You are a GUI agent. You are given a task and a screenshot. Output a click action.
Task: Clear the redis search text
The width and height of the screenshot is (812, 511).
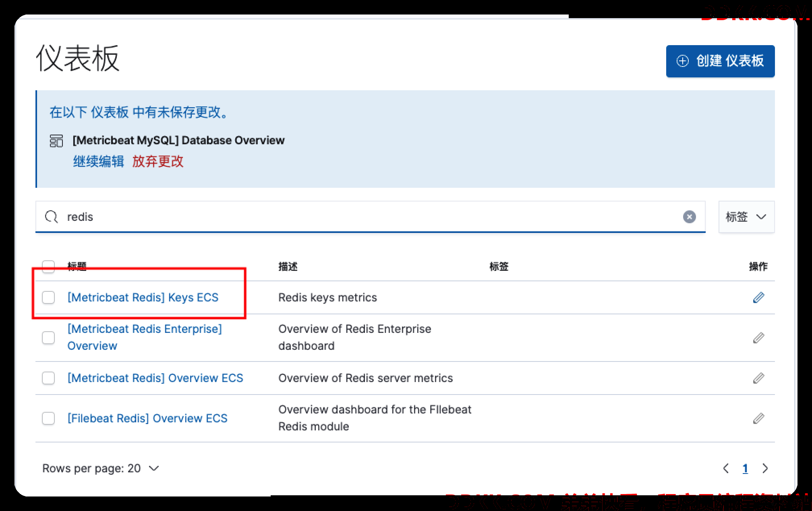pos(689,217)
